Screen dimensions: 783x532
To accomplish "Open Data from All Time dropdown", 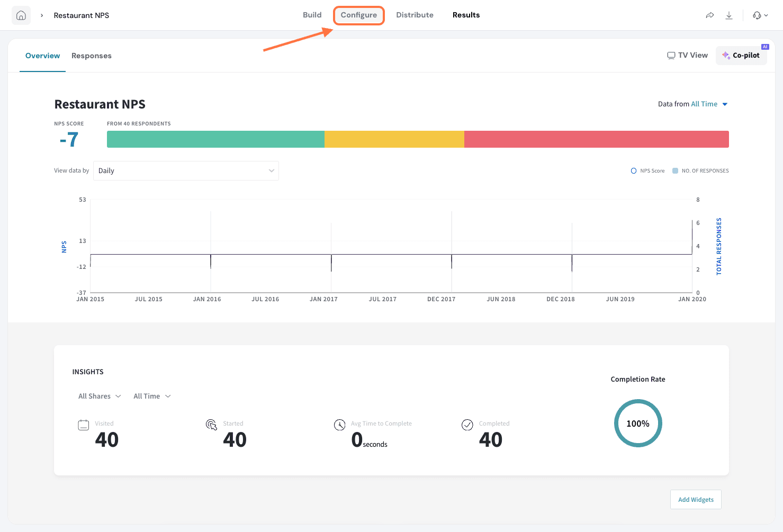I will pyautogui.click(x=709, y=104).
